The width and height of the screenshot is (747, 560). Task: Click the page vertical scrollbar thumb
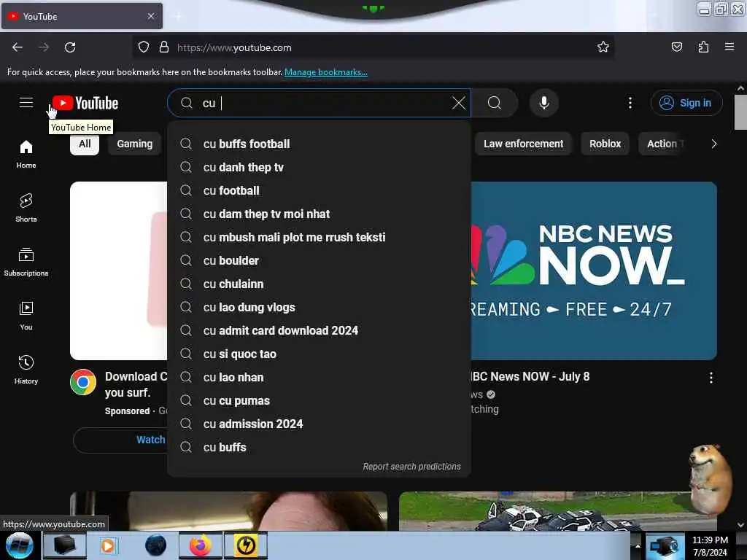click(x=740, y=112)
